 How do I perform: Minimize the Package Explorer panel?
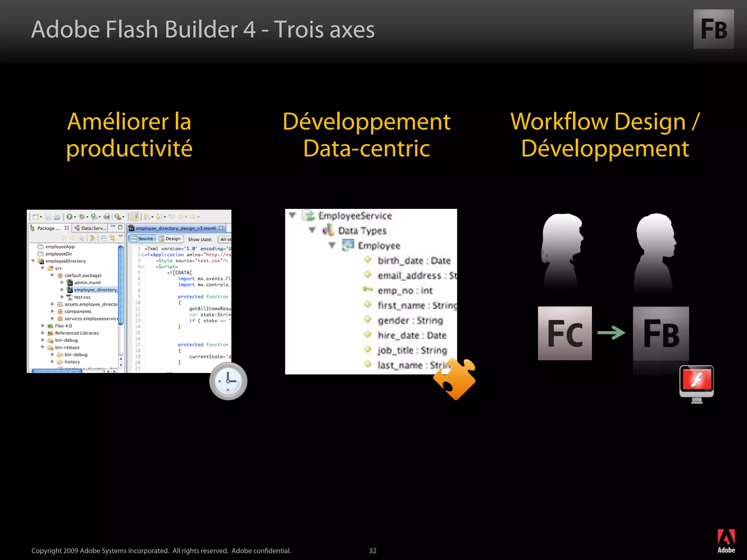coord(113,227)
